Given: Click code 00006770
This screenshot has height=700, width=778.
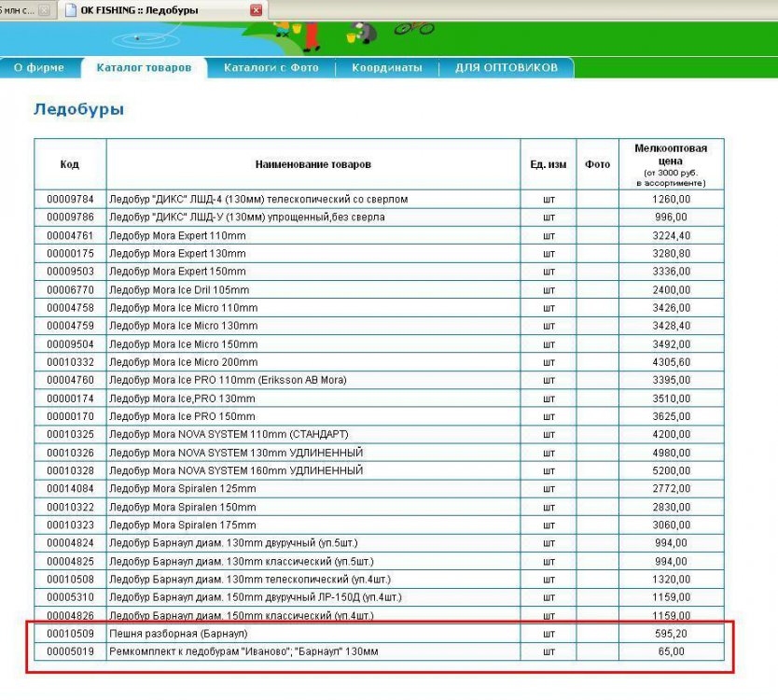Looking at the screenshot, I should (70, 289).
